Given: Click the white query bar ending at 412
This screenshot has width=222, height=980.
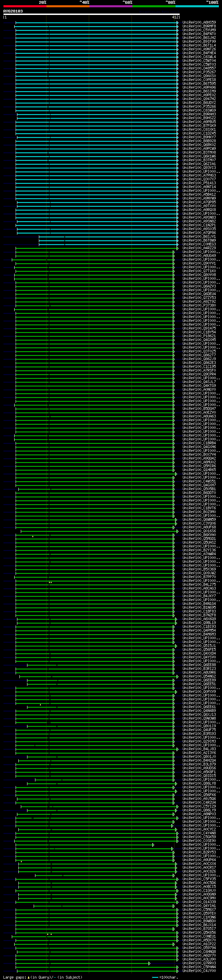Looking at the screenshot, I should (91, 15).
